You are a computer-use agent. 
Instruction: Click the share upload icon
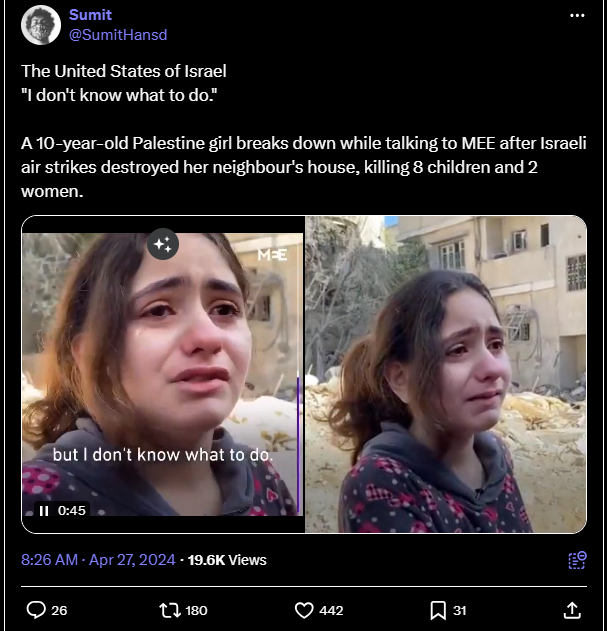tap(572, 610)
